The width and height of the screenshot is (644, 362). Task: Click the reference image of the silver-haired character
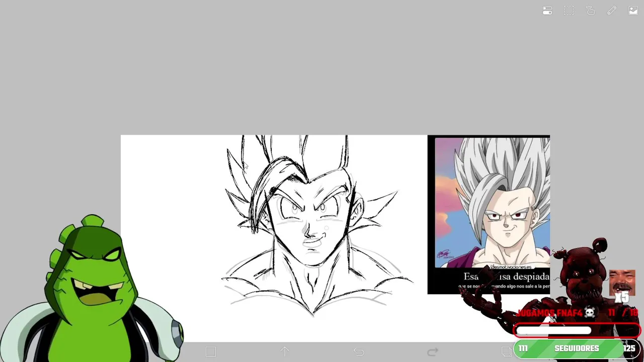[x=492, y=203]
